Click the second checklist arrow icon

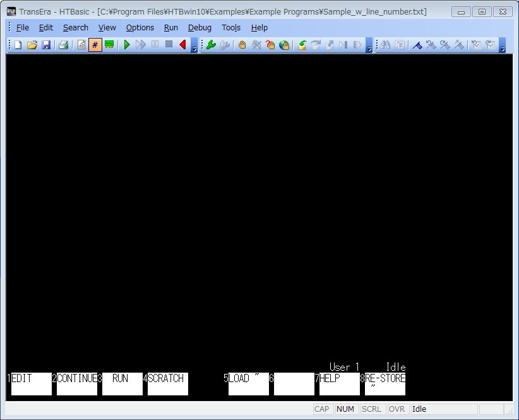click(490, 45)
